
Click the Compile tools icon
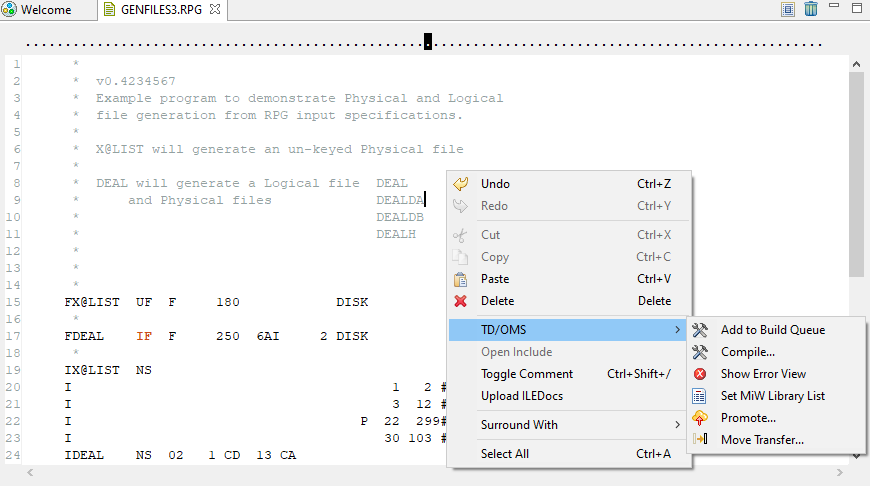(700, 352)
